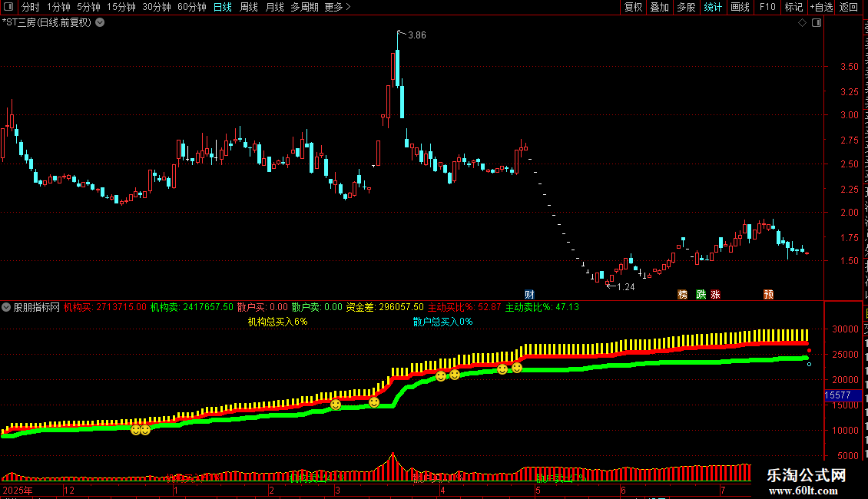The height and width of the screenshot is (499, 868).
Task: Click the green 跌 marker
Action: pos(701,294)
